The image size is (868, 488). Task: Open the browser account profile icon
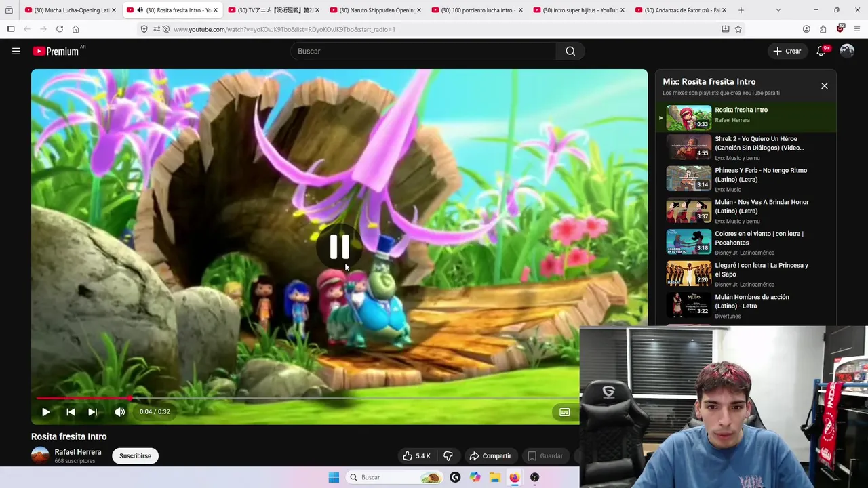806,29
